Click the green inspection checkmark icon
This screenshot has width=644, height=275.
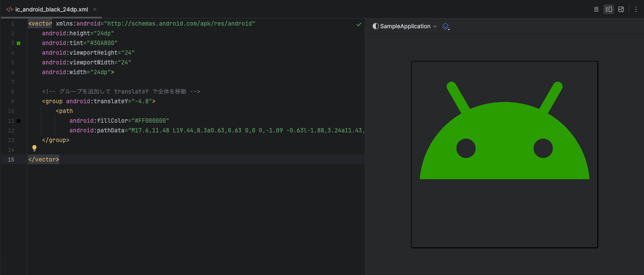coord(359,24)
